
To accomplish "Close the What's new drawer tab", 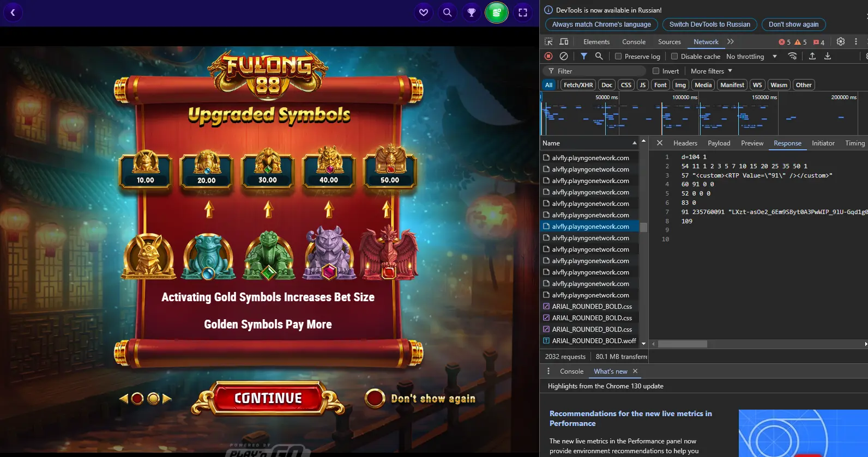I will click(635, 371).
